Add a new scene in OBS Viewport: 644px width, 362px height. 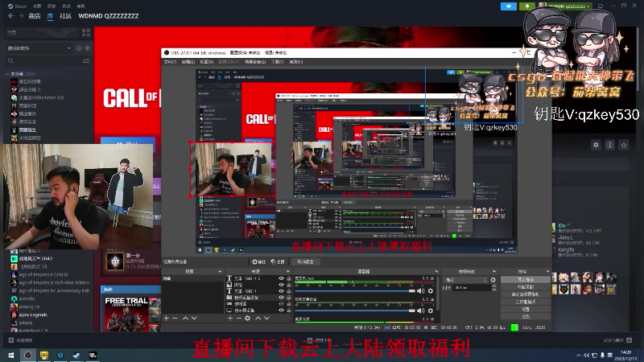[x=167, y=318]
